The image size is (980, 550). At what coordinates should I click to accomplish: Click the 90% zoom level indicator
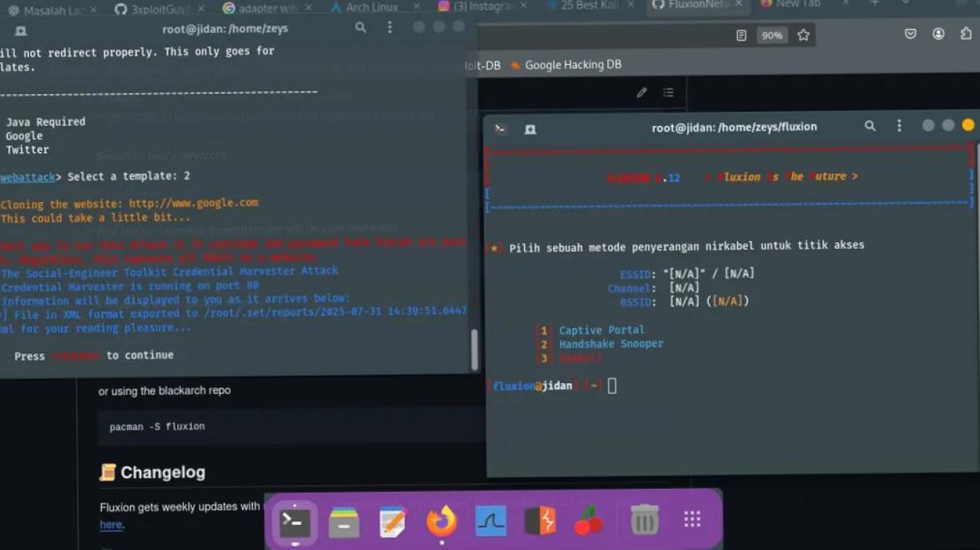[771, 35]
